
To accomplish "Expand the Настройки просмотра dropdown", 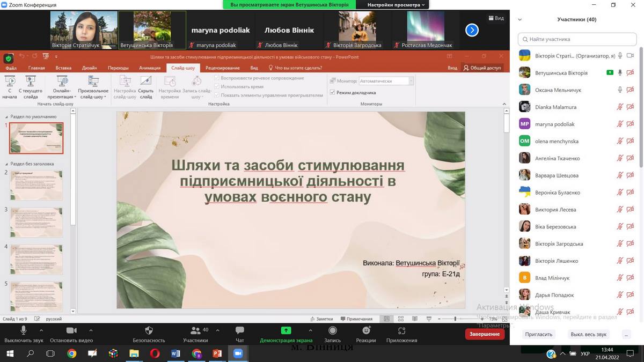I will 396,5.
